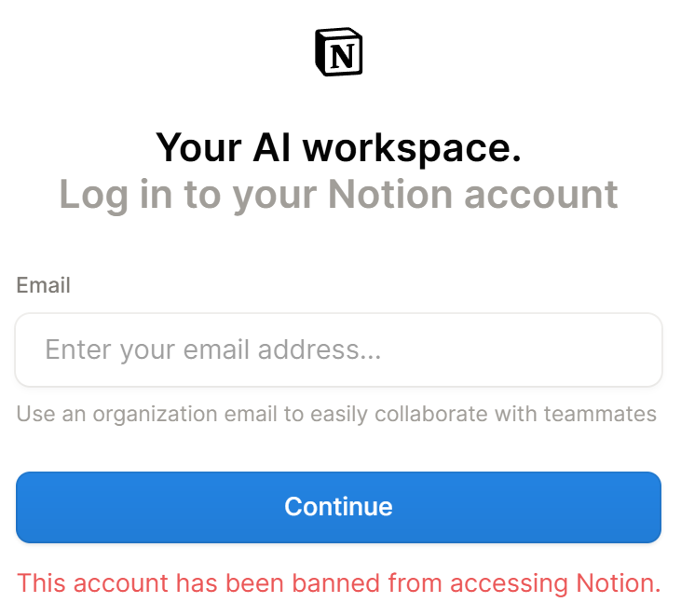
Task: Click 'Enter your email address...' placeholder text
Action: point(212,349)
